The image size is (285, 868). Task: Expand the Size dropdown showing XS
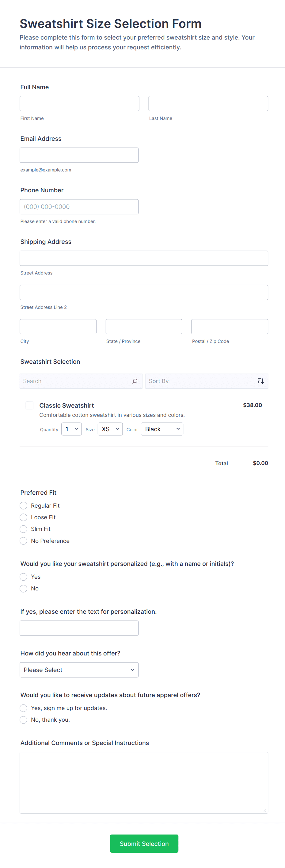tap(110, 429)
